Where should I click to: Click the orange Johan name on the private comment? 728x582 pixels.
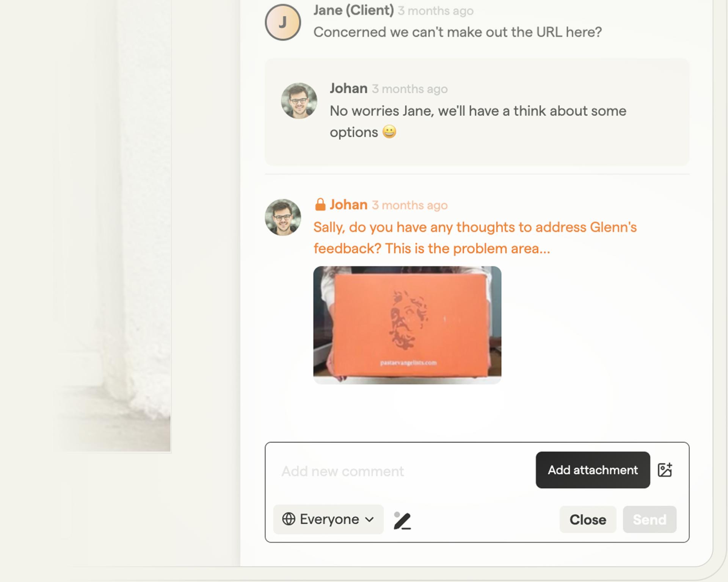pos(348,205)
